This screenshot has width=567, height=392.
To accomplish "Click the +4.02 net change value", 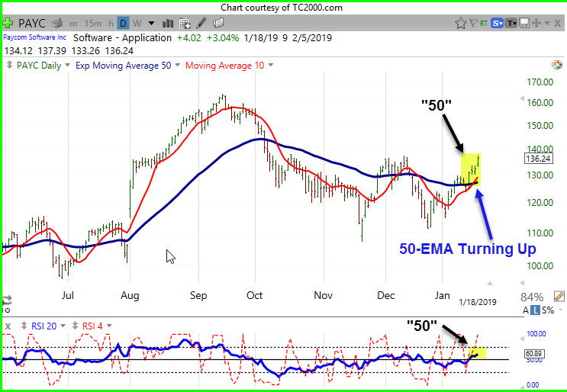I will coord(188,38).
